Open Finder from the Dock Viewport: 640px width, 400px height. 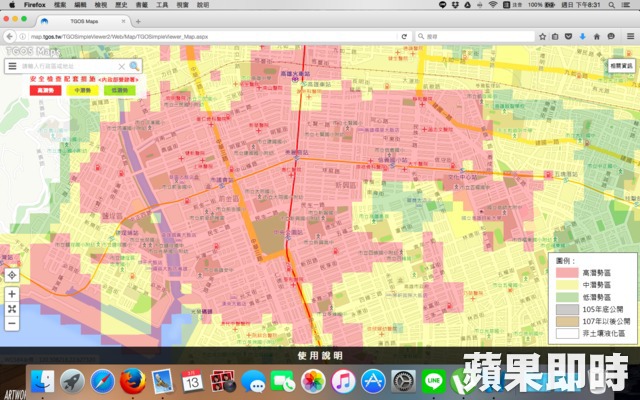click(42, 382)
